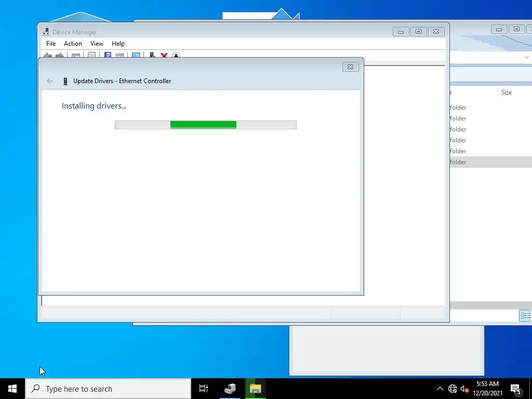Click the muted volume tray icon
Viewport: 532px width, 399px height.
click(x=464, y=389)
